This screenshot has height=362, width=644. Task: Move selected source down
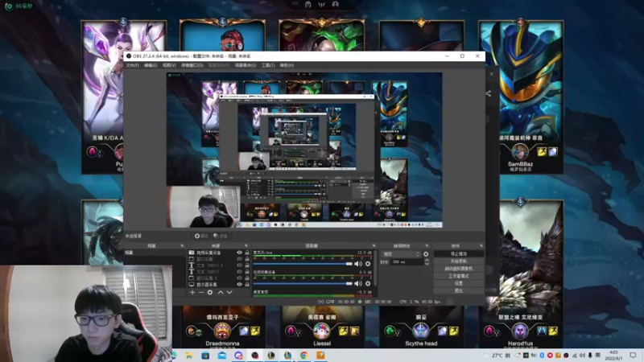point(229,292)
